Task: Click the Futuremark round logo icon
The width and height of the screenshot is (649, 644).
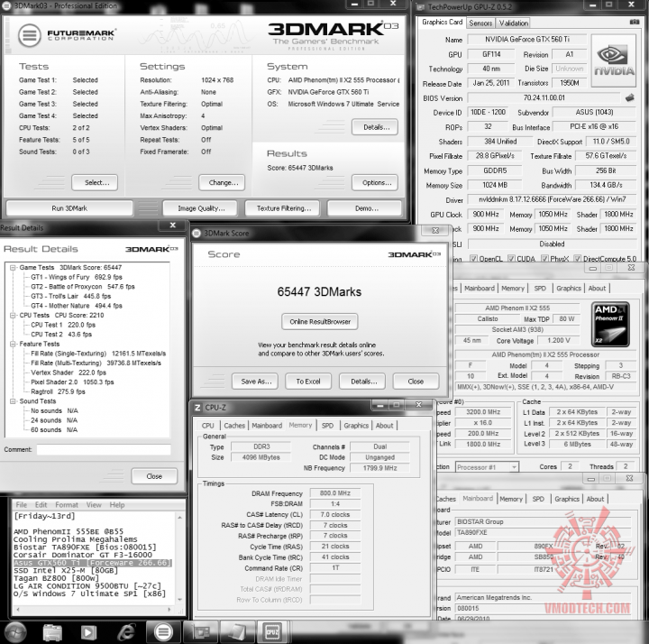Action: pos(30,35)
